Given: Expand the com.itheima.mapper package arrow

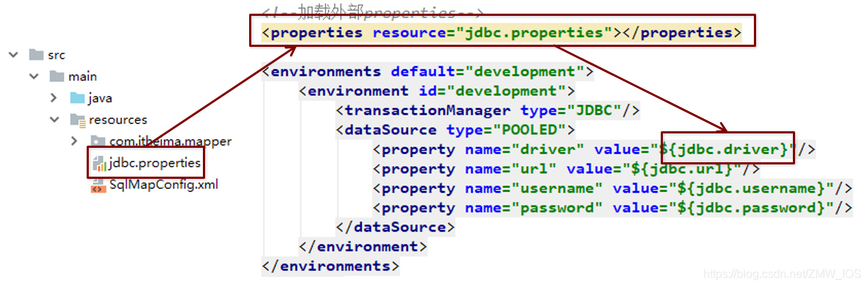Looking at the screenshot, I should tap(74, 141).
